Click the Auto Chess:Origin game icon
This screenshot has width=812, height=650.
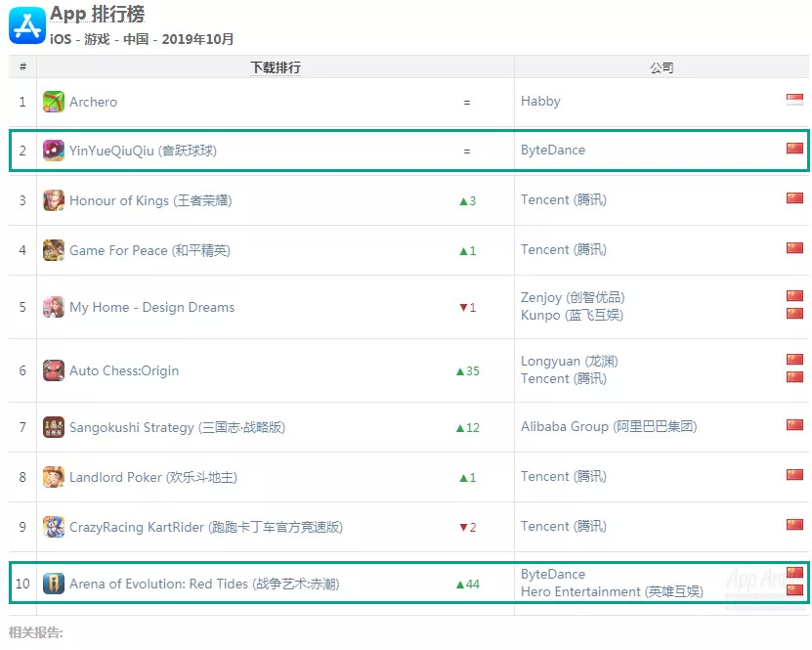[54, 370]
